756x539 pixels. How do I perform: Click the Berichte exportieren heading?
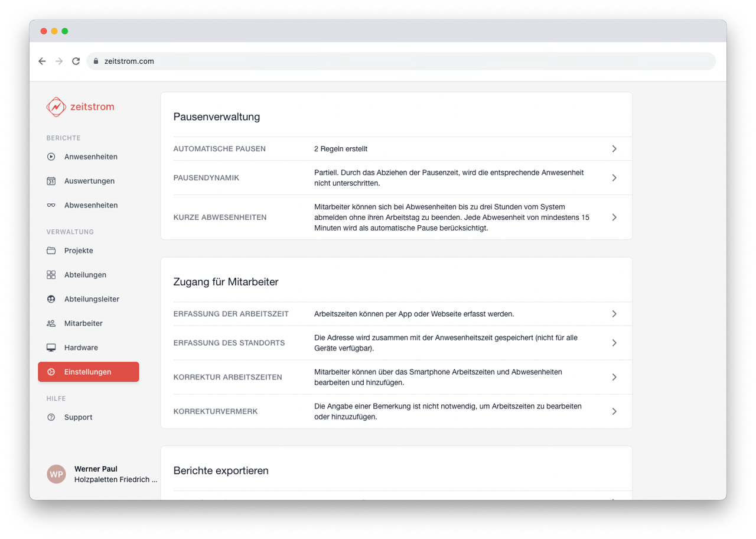221,471
